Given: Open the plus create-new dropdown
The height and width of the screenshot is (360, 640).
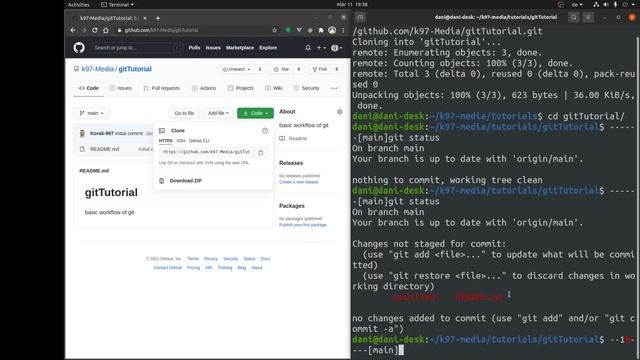Looking at the screenshot, I should click(322, 48).
